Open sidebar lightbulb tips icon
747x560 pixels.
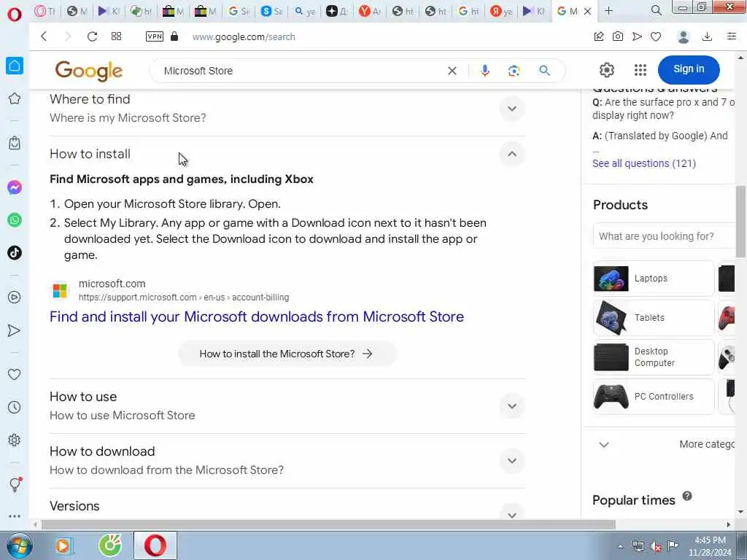click(x=15, y=484)
